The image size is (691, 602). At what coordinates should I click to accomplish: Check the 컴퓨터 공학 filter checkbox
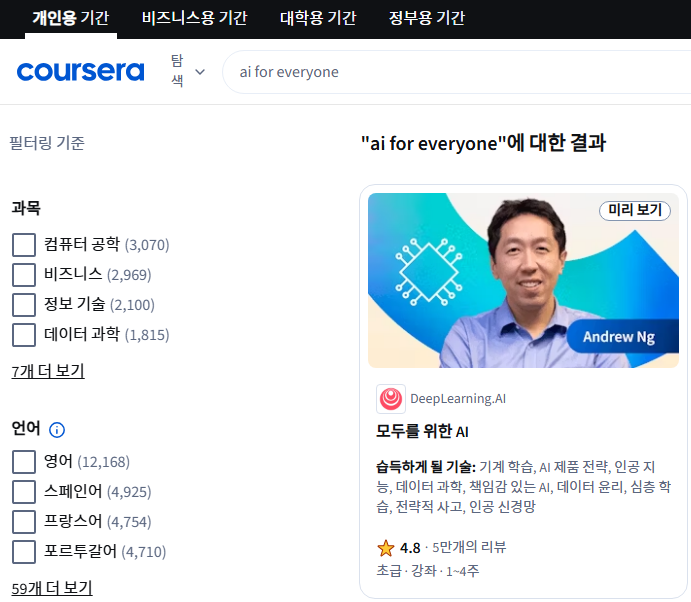tap(24, 245)
